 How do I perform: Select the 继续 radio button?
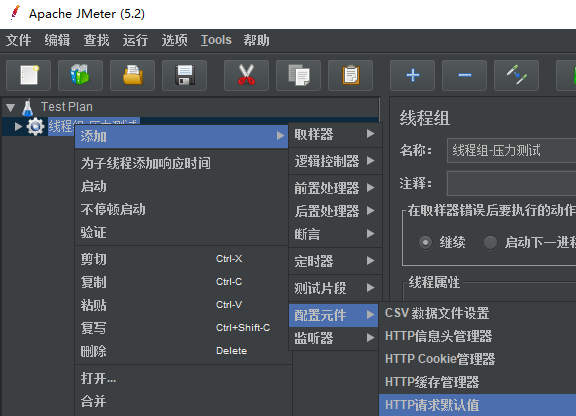pos(425,243)
